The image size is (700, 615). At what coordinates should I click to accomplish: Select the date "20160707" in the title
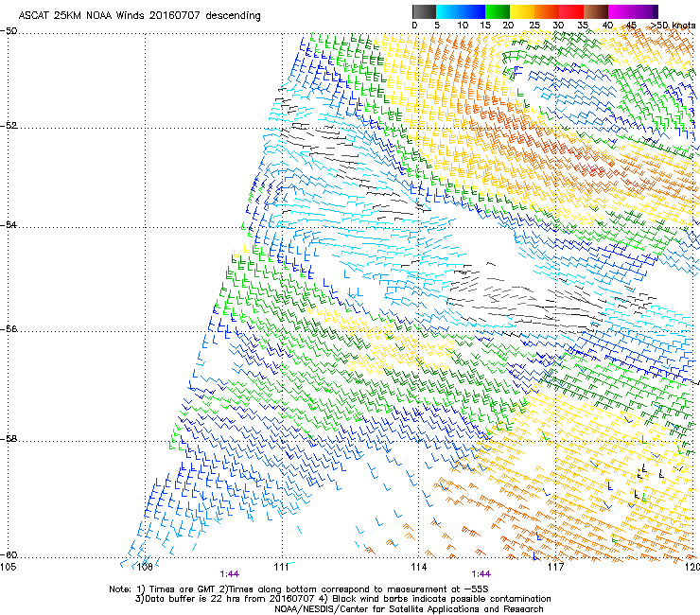175,15
